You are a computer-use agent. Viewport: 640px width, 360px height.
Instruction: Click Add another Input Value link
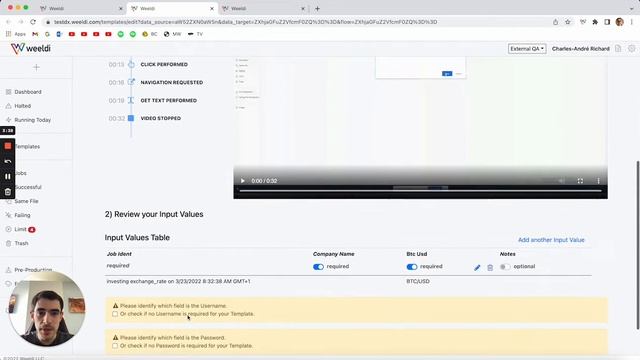[x=551, y=240]
